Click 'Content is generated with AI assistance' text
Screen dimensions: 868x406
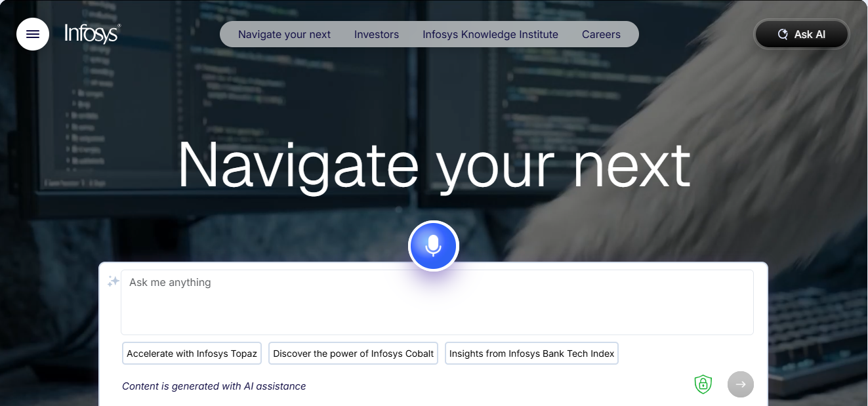point(214,386)
